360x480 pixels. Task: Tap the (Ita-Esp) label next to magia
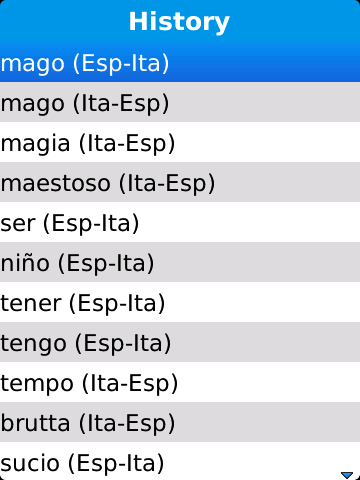pos(127,143)
